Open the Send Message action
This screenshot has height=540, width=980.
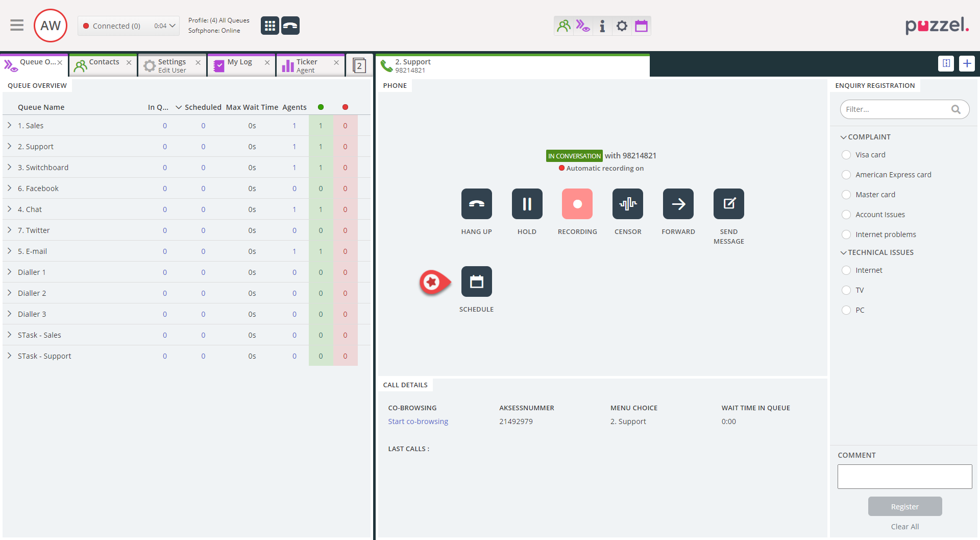(x=728, y=204)
